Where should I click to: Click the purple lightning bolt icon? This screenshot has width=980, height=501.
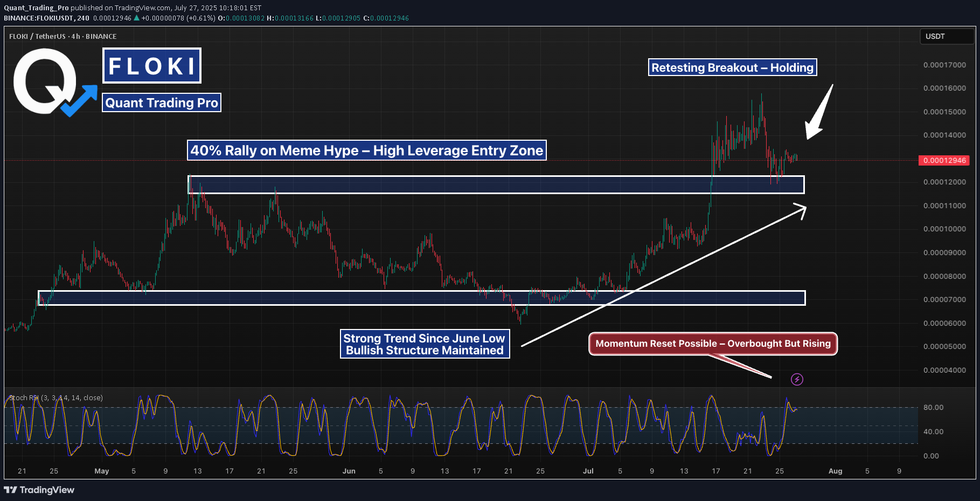click(797, 379)
